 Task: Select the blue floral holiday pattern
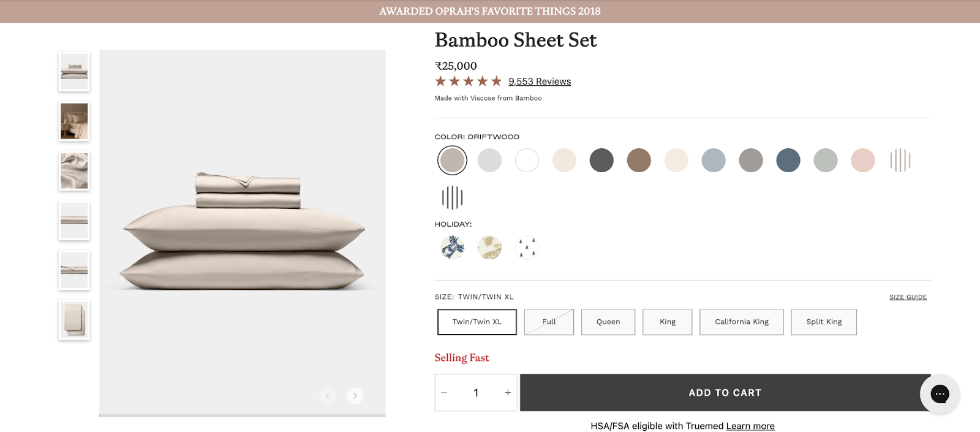[x=452, y=247]
